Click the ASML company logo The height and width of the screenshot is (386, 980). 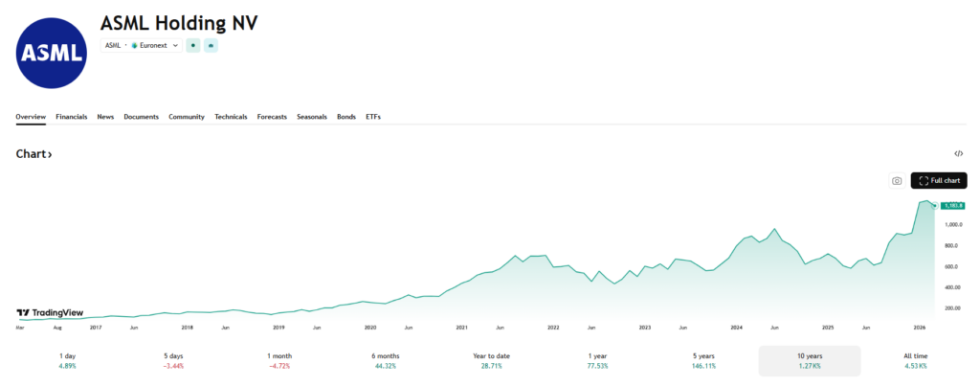53,52
